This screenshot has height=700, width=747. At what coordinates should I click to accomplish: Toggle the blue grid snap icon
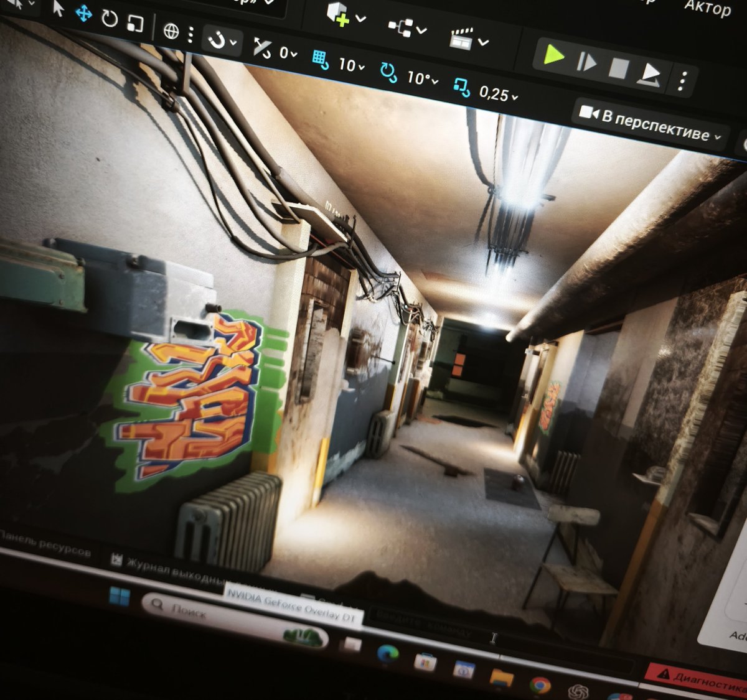pos(320,60)
